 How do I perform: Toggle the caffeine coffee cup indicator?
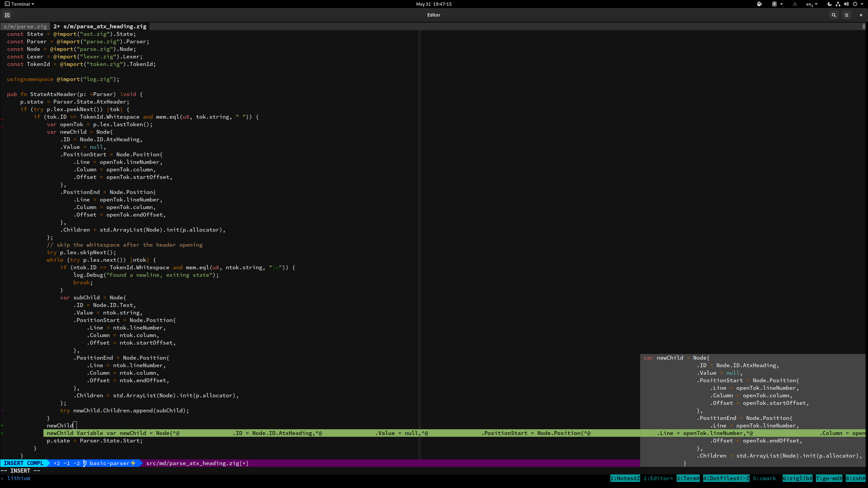(759, 4)
